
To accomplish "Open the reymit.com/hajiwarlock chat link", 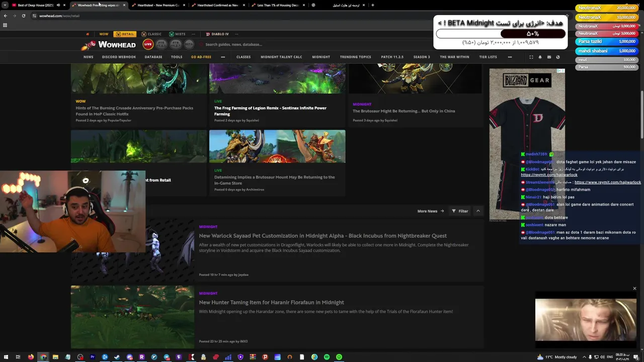I will pos(549,175).
